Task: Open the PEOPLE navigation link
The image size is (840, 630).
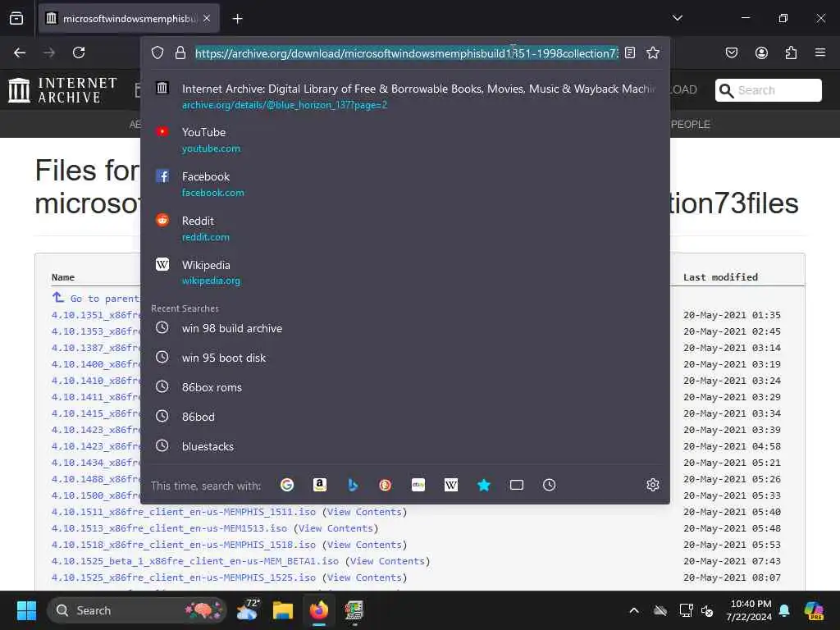Action: [x=691, y=125]
